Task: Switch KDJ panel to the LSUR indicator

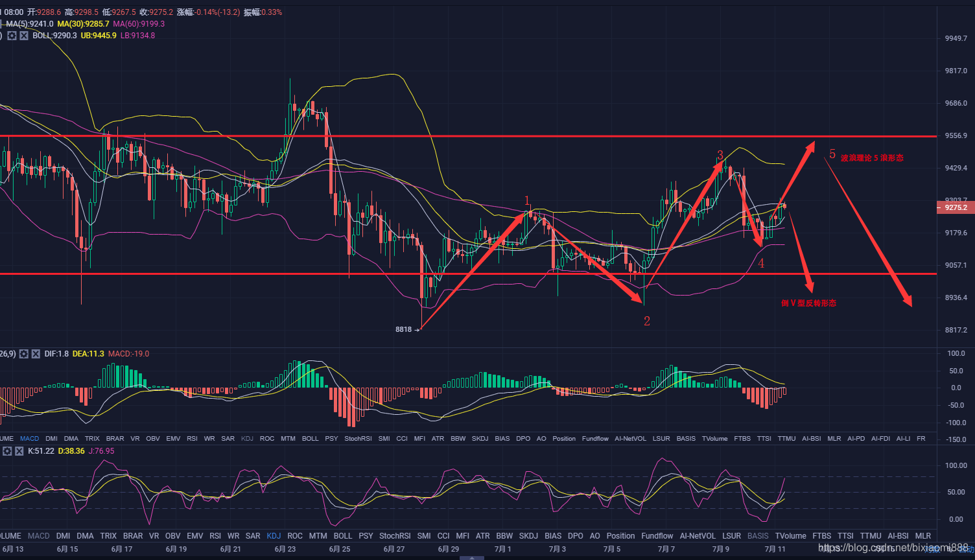Action: 731,536
